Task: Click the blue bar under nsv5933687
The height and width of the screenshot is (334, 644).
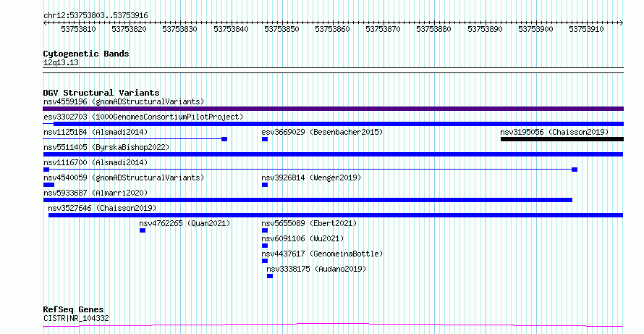Action: 308,200
